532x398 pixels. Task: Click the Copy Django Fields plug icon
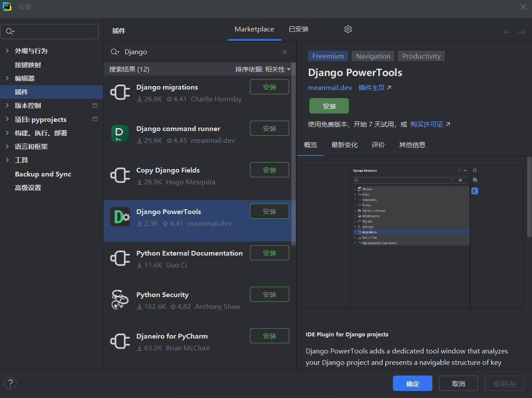click(120, 175)
